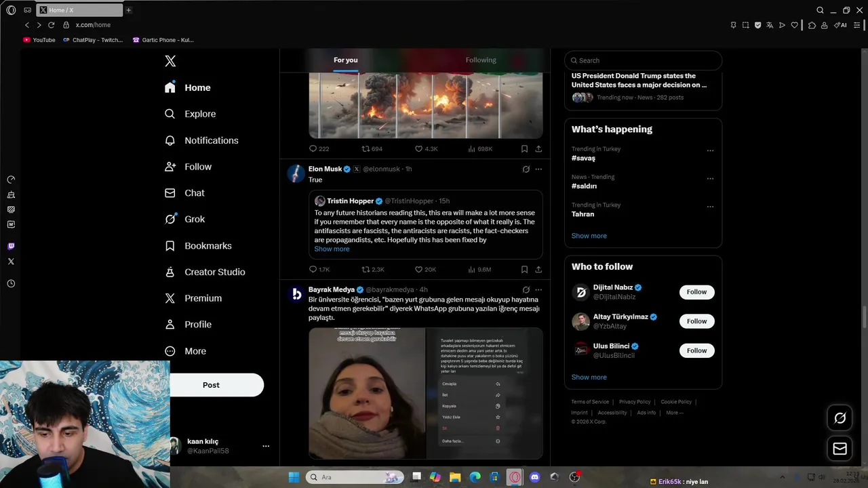Image resolution: width=868 pixels, height=488 pixels.
Task: Open Bookmarks in the sidebar
Action: click(198, 245)
